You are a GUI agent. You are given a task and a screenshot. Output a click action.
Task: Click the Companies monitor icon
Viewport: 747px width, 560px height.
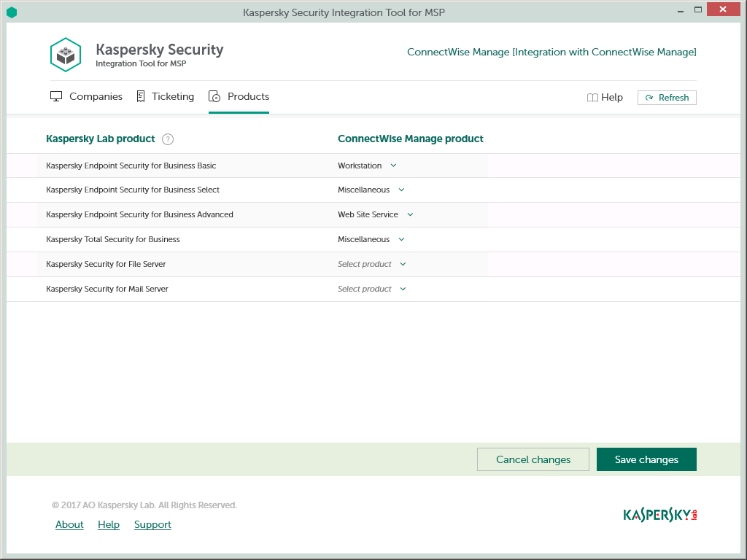tap(56, 97)
